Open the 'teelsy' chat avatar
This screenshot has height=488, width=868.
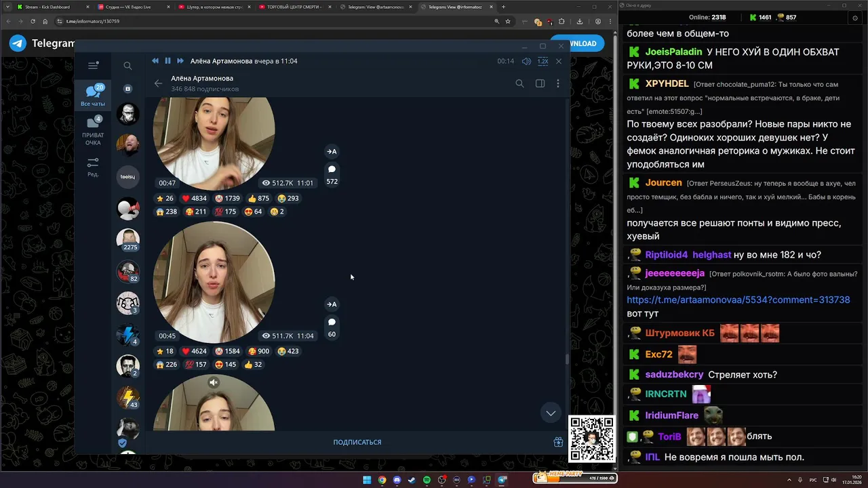tap(127, 177)
